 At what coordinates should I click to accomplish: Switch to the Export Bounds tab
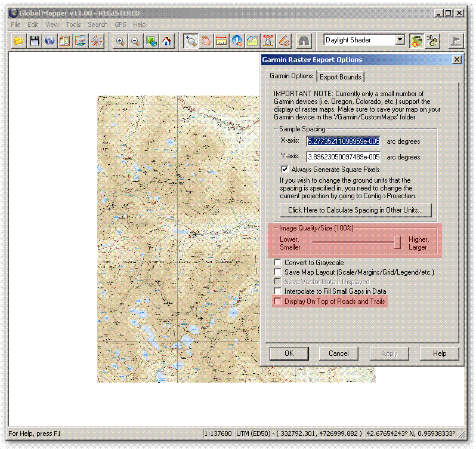pos(340,76)
